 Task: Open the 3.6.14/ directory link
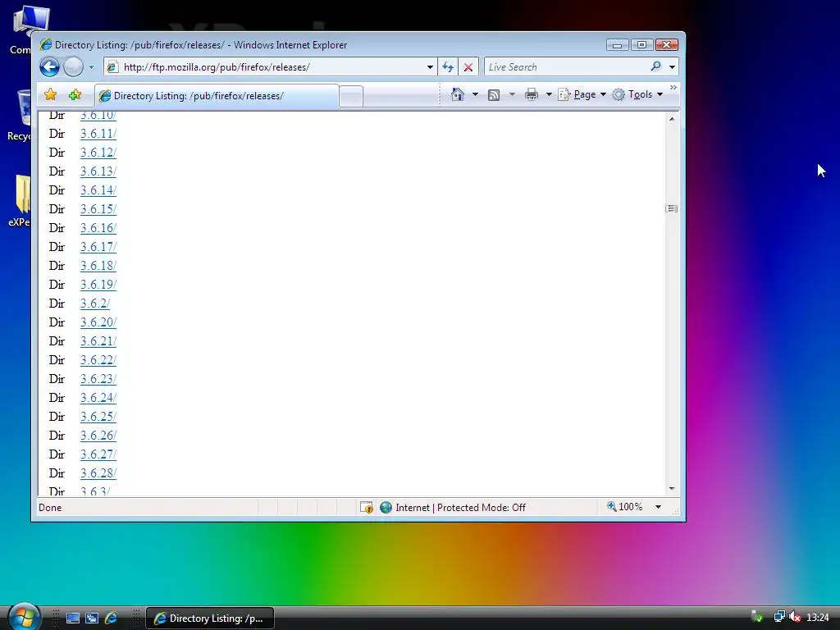(x=98, y=190)
